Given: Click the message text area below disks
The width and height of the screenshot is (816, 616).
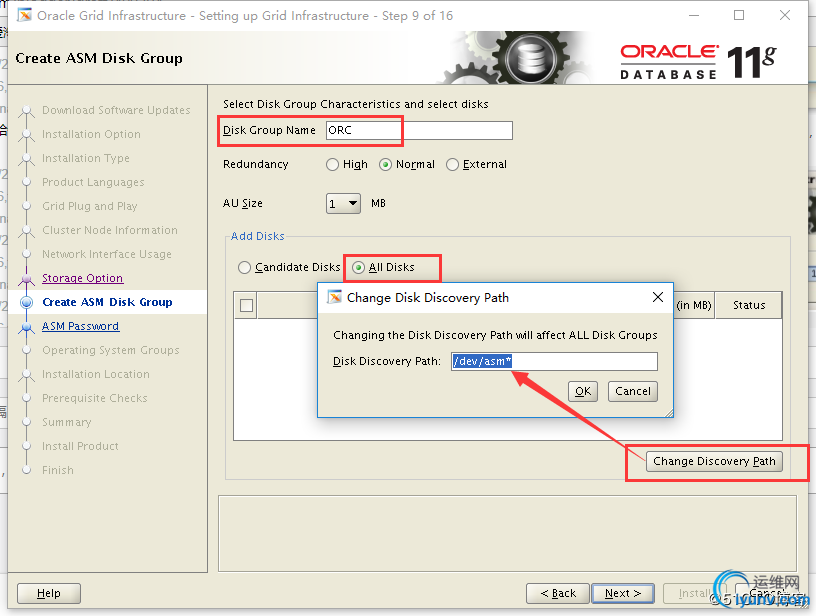Looking at the screenshot, I should click(507, 533).
